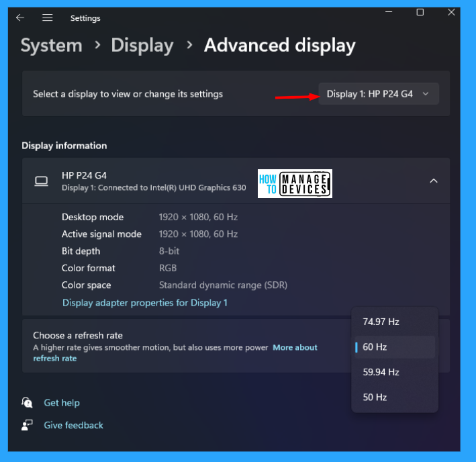Click the RGB color format value
This screenshot has height=462, width=476.
click(x=168, y=268)
